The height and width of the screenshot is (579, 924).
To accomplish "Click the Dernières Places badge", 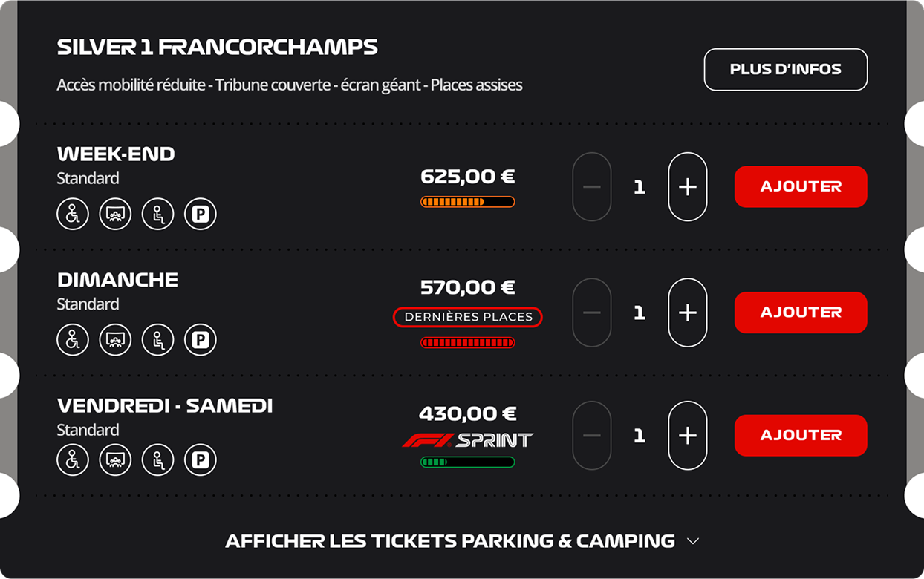I will 468,317.
